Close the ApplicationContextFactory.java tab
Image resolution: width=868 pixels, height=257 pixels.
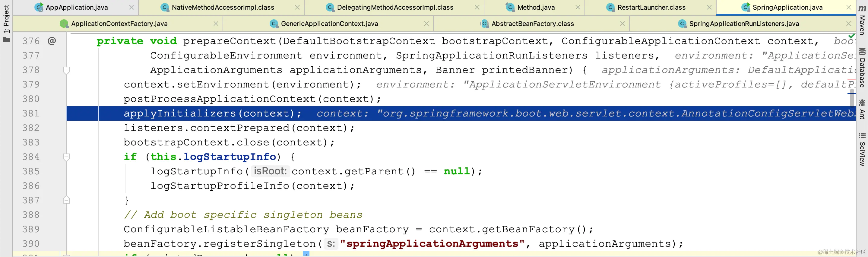click(x=216, y=24)
